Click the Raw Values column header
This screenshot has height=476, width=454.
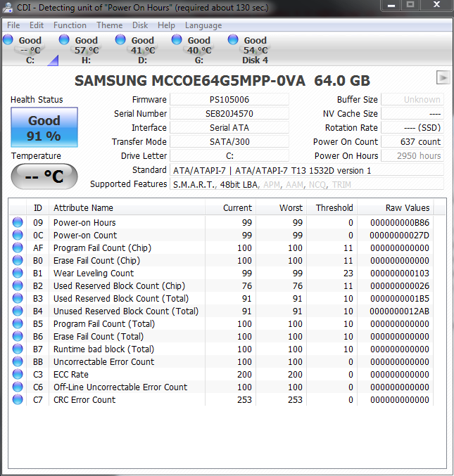[x=396, y=208]
